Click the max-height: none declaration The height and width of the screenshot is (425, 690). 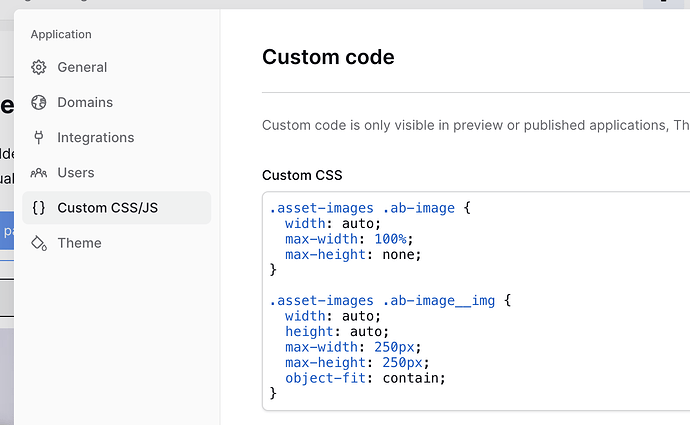[353, 254]
